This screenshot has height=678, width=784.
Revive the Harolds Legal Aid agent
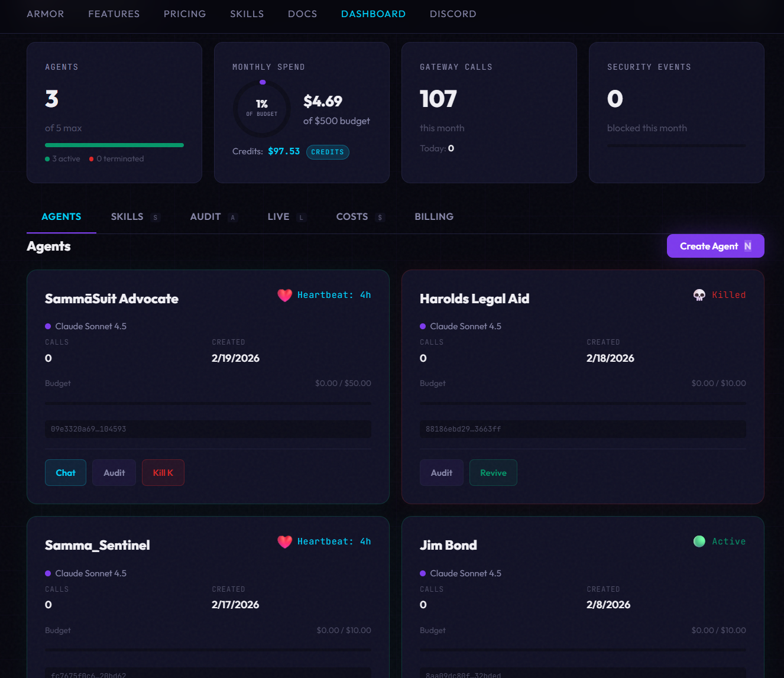493,472
